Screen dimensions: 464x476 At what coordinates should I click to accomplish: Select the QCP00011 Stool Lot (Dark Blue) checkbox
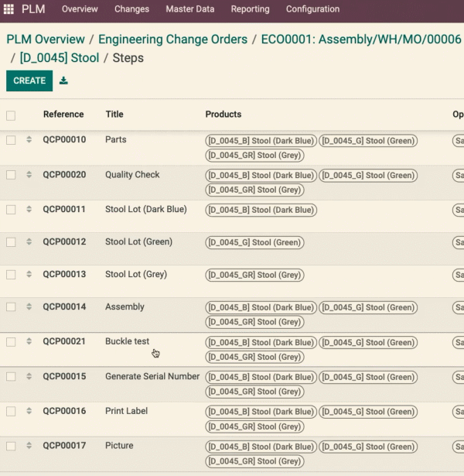[11, 210]
